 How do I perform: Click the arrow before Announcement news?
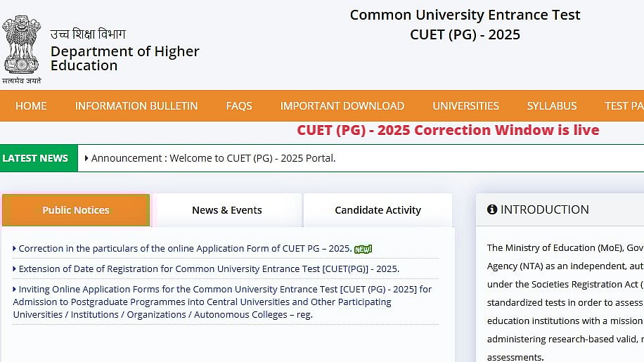pyautogui.click(x=86, y=158)
